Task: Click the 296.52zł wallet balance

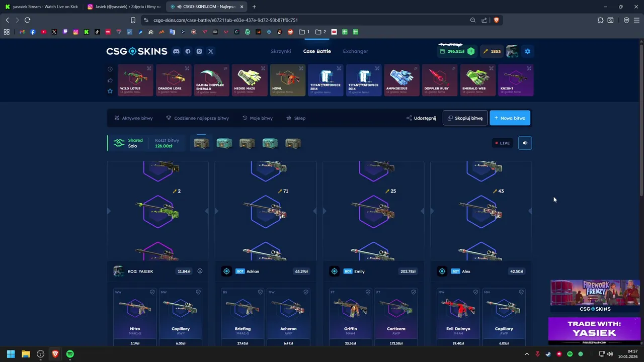Action: 452,51
